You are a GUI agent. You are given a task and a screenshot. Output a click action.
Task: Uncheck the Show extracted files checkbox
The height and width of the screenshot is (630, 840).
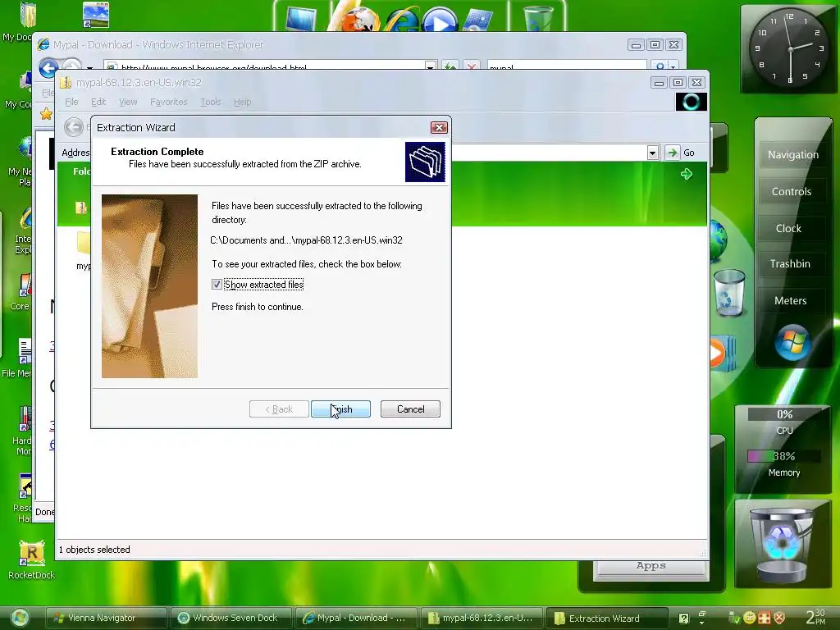[217, 285]
